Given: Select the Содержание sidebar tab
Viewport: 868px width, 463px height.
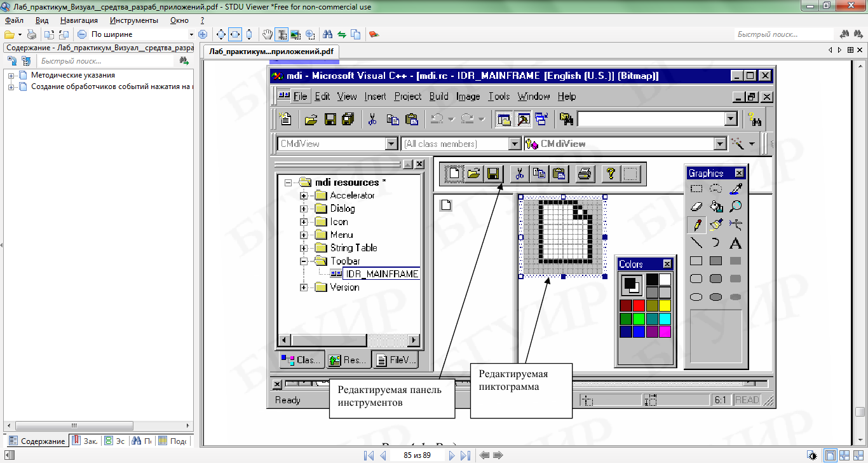Looking at the screenshot, I should (x=36, y=441).
